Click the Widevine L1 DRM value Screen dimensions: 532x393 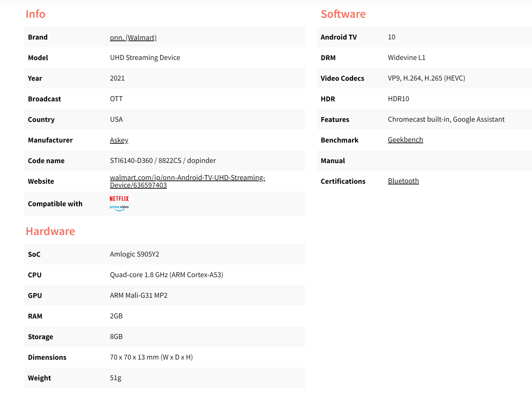coord(406,58)
